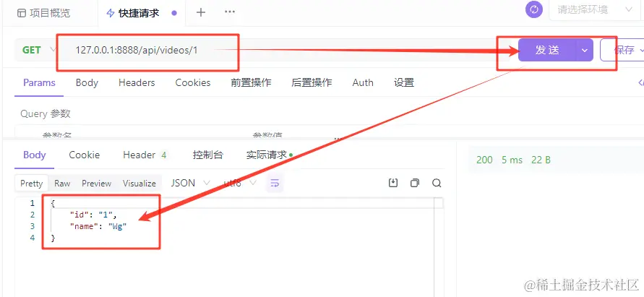The image size is (644, 297).
Task: Open the 项目概览 tab
Action: point(43,13)
